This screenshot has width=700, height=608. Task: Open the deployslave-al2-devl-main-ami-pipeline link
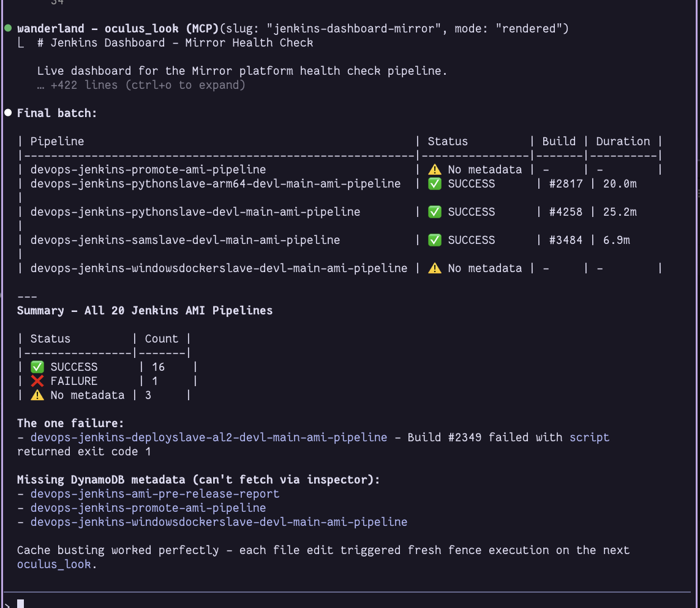tap(208, 438)
